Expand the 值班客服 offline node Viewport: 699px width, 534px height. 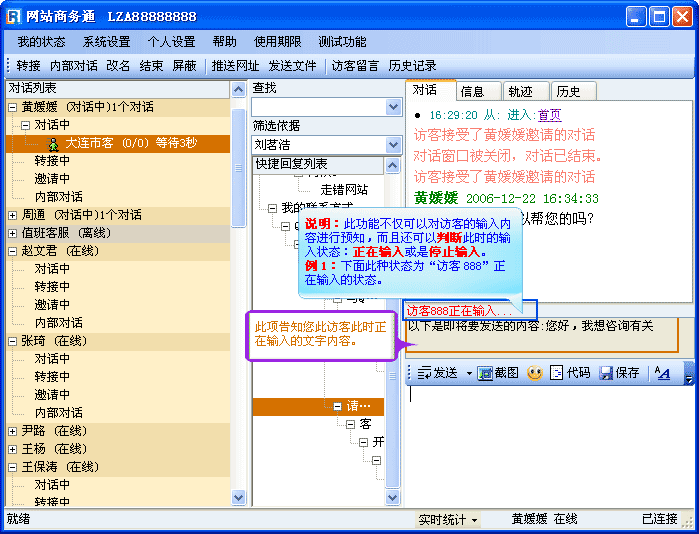pyautogui.click(x=12, y=233)
